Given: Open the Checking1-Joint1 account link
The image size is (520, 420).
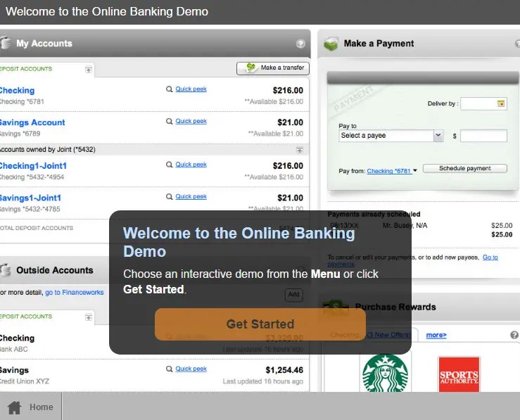Looking at the screenshot, I should 33,166.
